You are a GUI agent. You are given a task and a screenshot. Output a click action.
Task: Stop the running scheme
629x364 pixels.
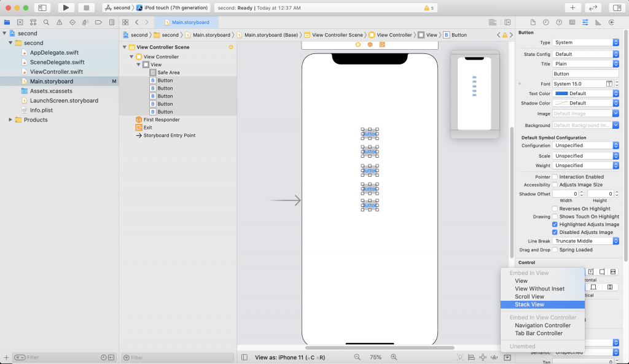click(x=86, y=7)
